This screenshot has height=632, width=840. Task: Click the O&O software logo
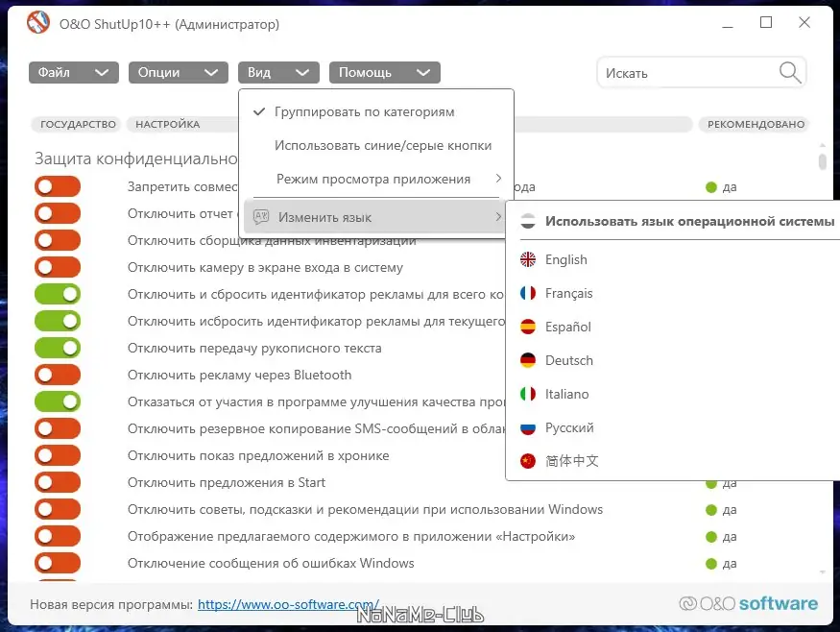[x=749, y=603]
